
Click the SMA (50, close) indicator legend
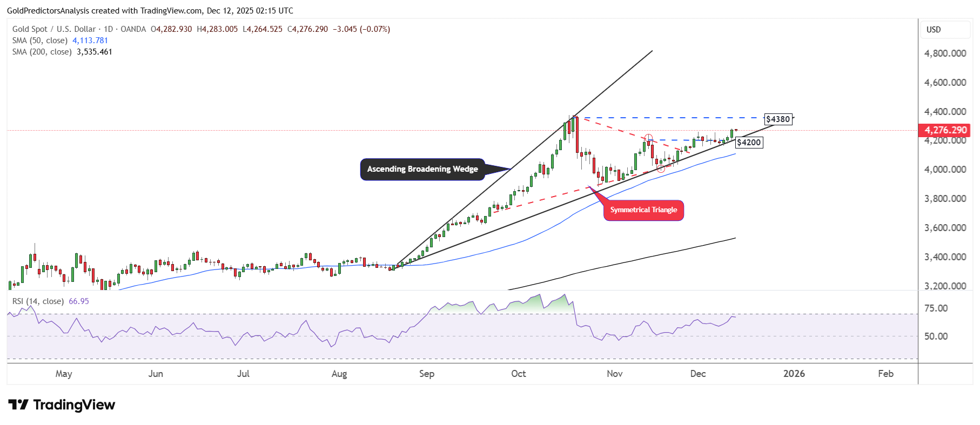click(x=40, y=41)
